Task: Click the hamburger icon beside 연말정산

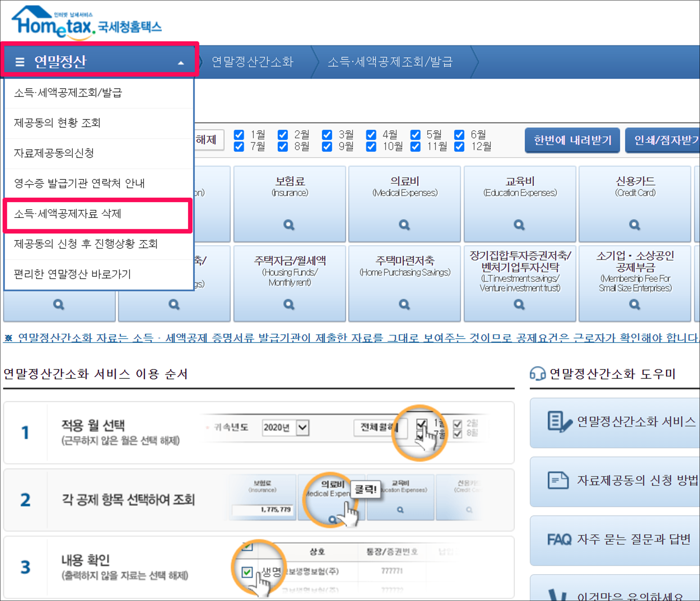Action: (20, 62)
